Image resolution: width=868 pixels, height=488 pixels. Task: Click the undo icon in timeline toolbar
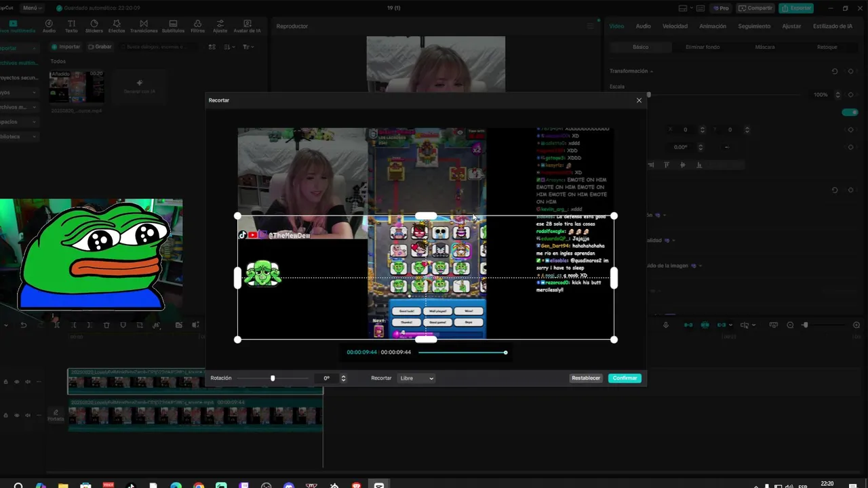24,325
